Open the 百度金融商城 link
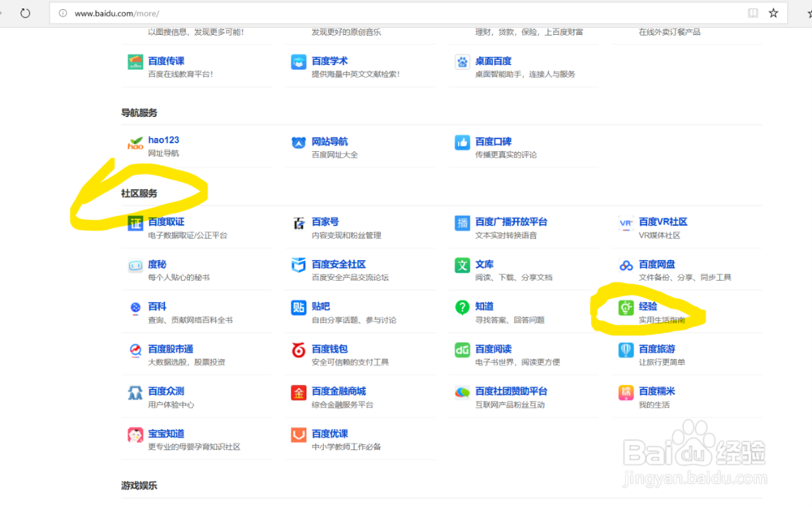This screenshot has height=506, width=812. pos(339,391)
